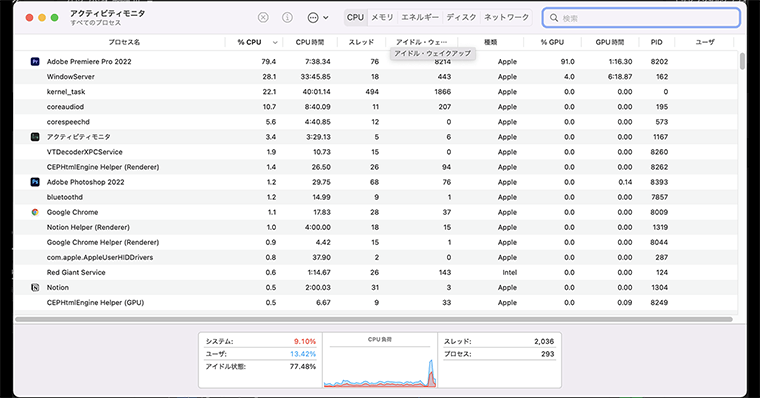Switch to the ネットワーク tab
Viewport: 760px width, 398px height.
point(507,17)
